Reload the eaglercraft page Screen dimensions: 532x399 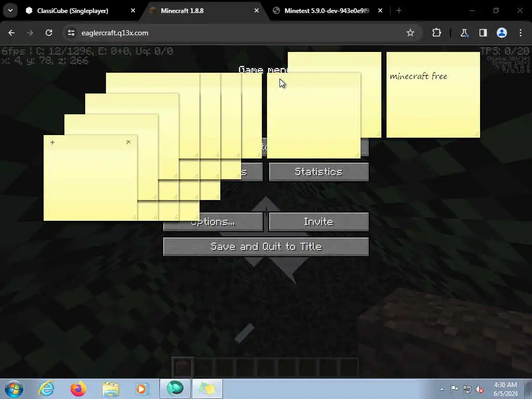(x=49, y=33)
